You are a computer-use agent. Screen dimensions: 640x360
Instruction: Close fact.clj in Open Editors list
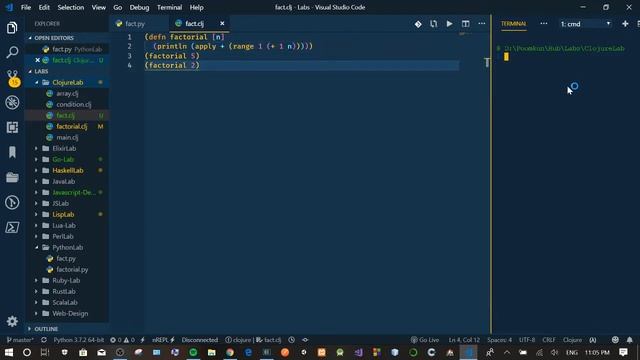[38, 60]
